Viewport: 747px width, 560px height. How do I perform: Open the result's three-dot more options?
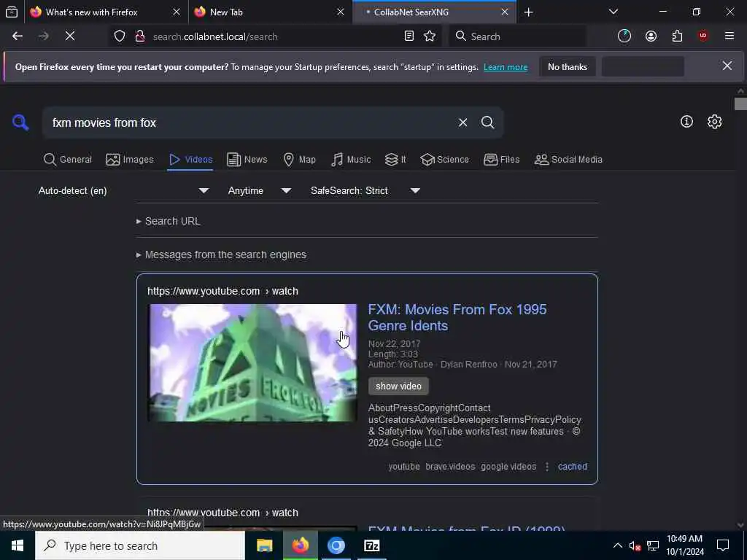pyautogui.click(x=547, y=467)
